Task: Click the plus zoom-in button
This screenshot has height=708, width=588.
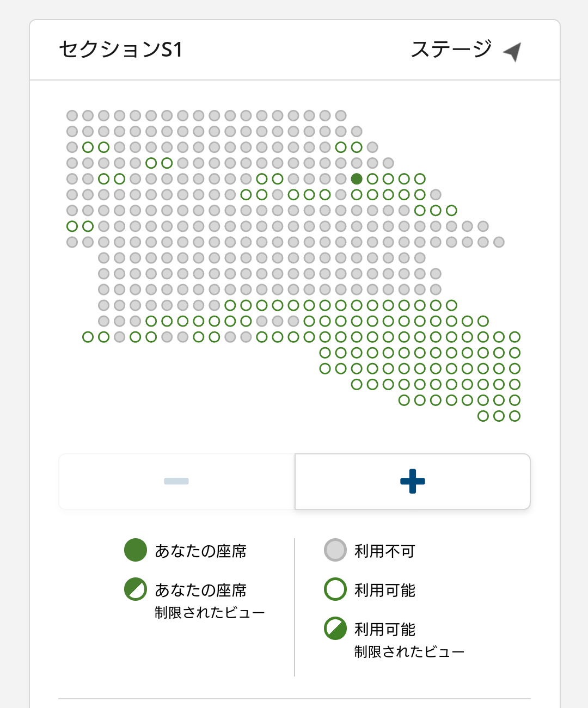Action: point(412,482)
